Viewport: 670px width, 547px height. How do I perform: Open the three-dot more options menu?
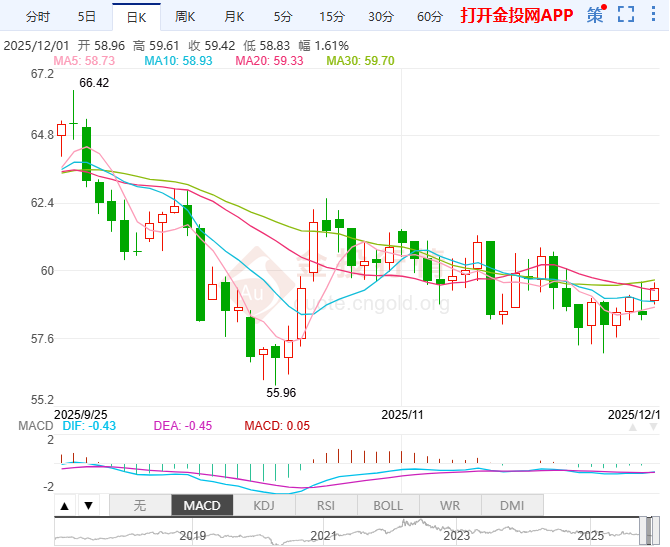click(x=653, y=15)
